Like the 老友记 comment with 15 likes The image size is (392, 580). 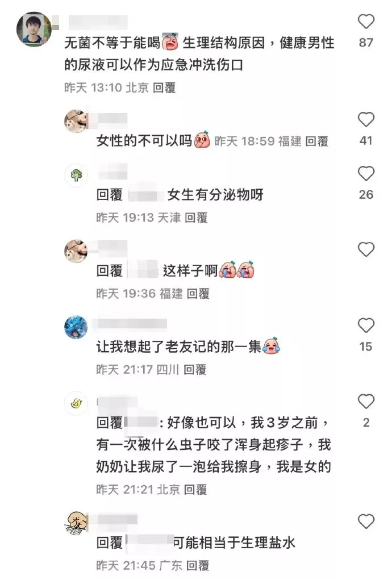pos(366,326)
